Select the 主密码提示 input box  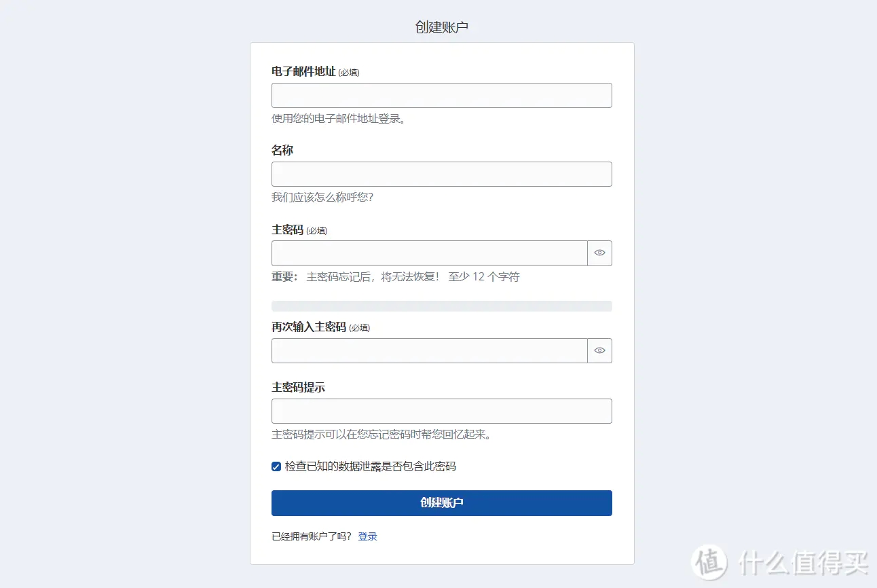(442, 411)
